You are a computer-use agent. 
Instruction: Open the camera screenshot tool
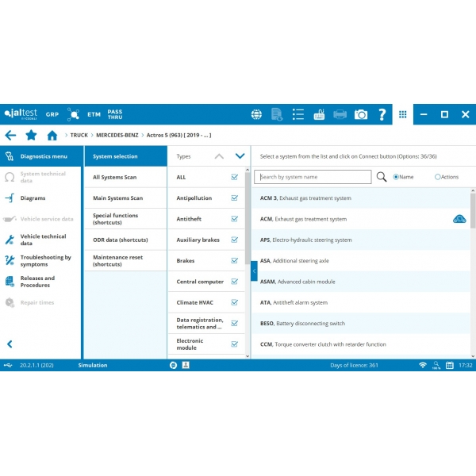361,114
